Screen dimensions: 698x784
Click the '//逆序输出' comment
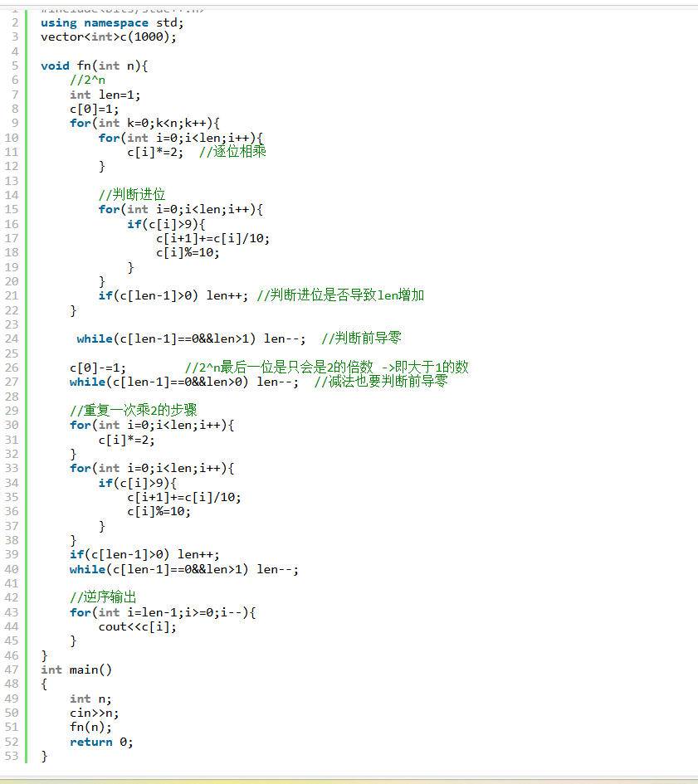[103, 597]
